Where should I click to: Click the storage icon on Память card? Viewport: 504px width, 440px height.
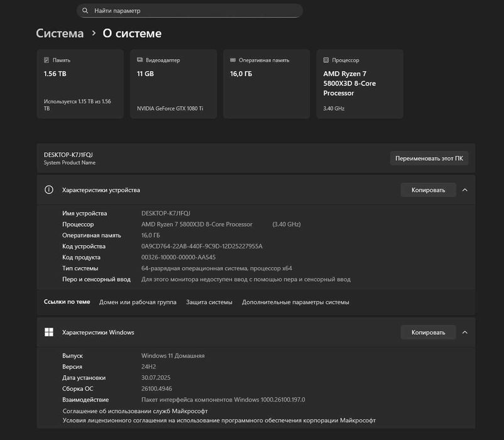[x=47, y=60]
